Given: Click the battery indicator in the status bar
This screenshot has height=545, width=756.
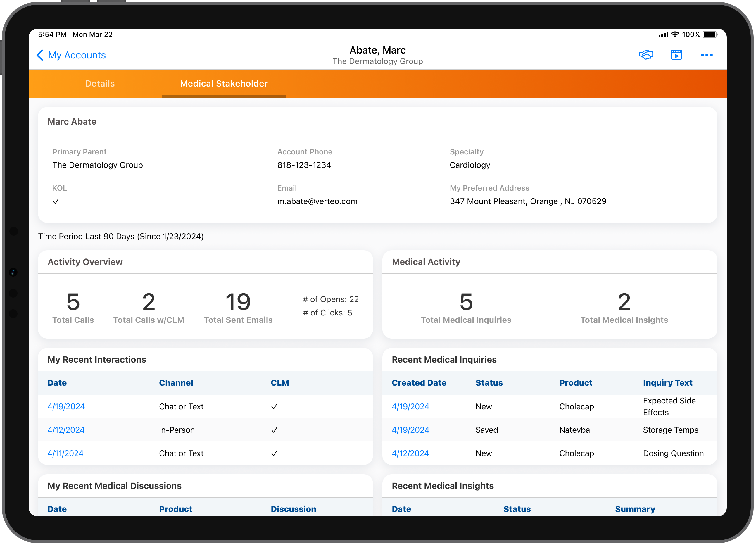Looking at the screenshot, I should click(709, 34).
